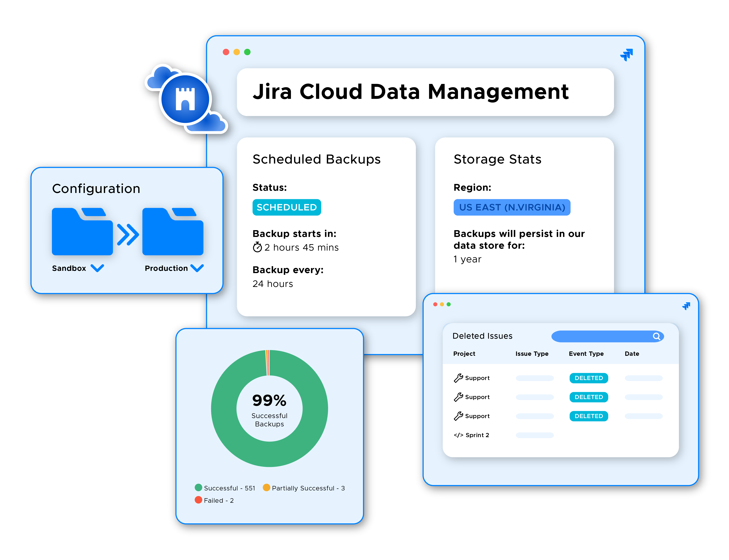Click the wrench icon of first Support row
The height and width of the screenshot is (560, 729).
click(458, 378)
